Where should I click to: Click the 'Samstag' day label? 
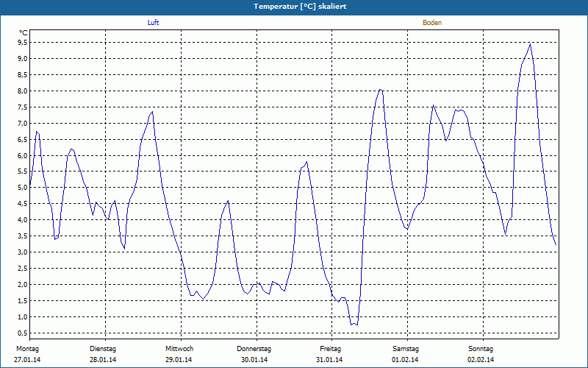(x=406, y=349)
